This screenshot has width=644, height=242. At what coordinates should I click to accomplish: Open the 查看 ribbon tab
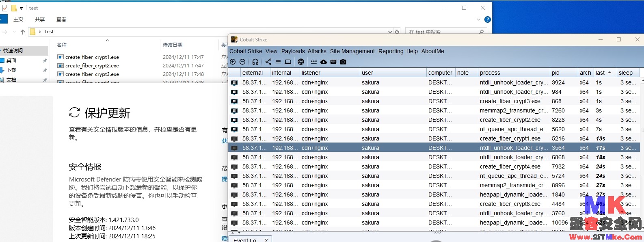pyautogui.click(x=61, y=19)
